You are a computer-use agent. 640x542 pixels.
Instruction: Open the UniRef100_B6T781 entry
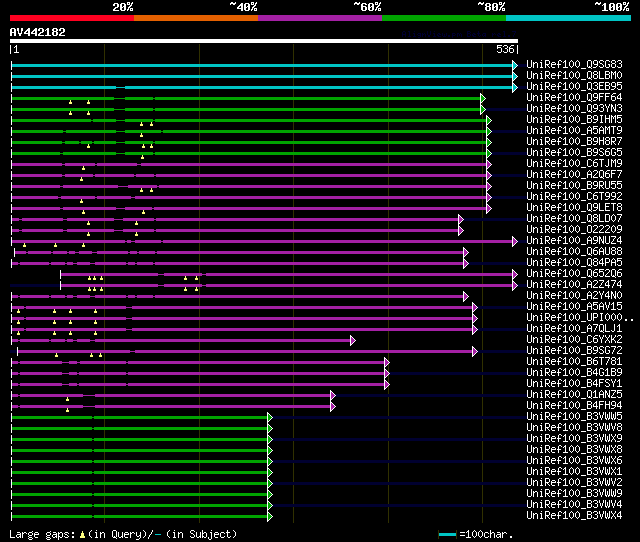pos(574,362)
